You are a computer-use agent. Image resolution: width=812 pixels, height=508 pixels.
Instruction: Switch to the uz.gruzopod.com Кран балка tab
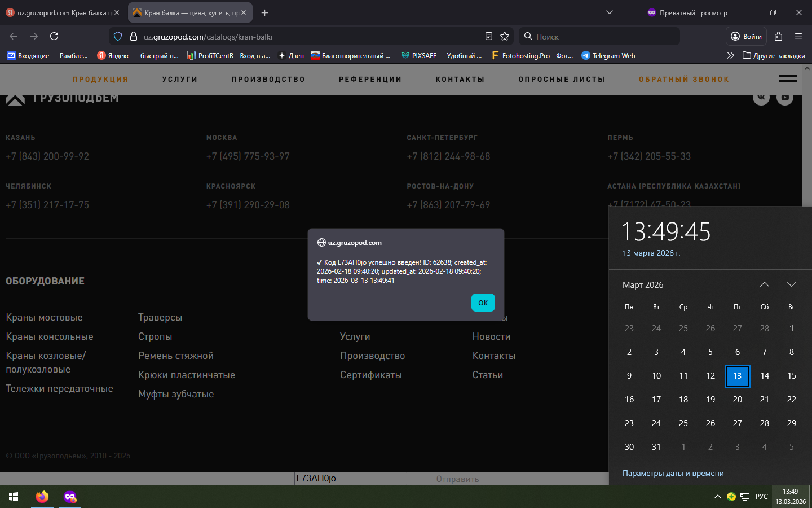[62, 12]
